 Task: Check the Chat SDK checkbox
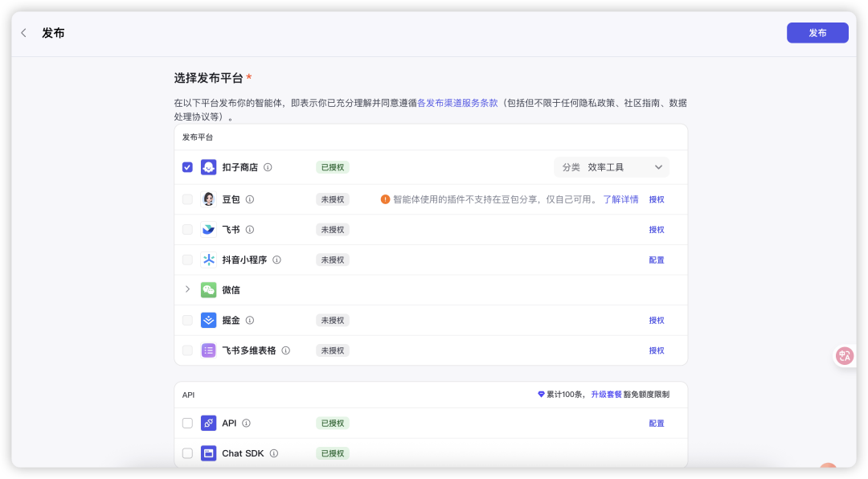click(x=187, y=453)
